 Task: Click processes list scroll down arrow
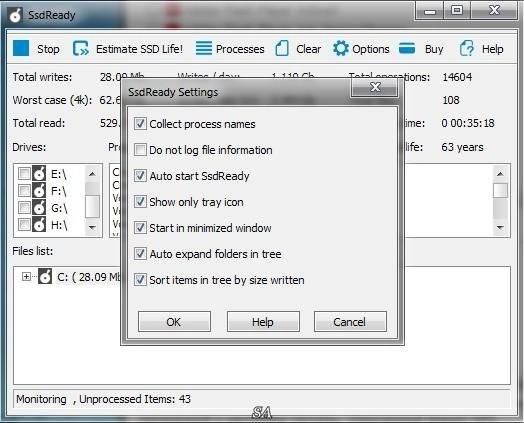pyautogui.click(x=500, y=228)
